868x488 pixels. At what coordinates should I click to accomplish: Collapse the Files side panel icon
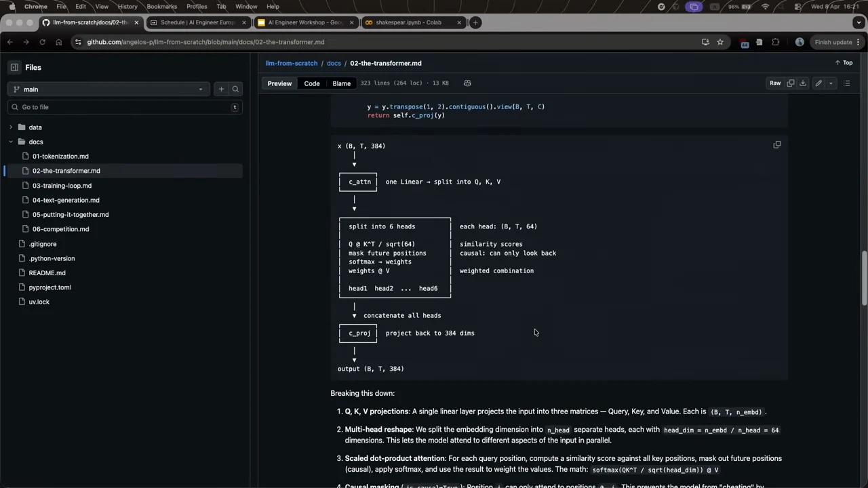click(x=14, y=67)
